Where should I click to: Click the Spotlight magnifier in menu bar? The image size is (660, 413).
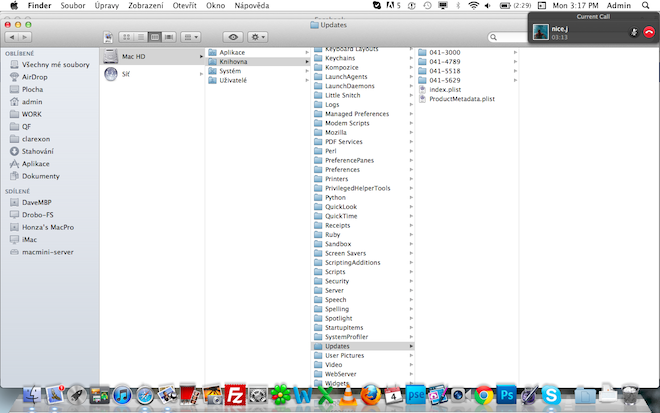(x=647, y=6)
